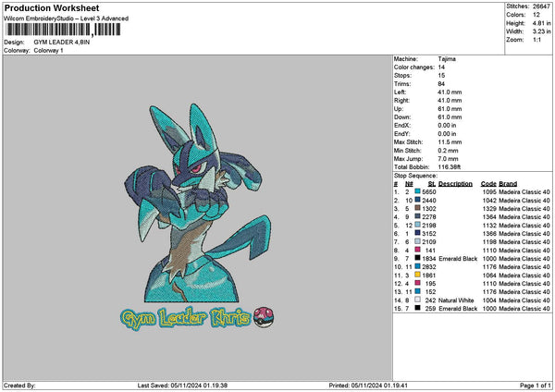The width and height of the screenshot is (555, 392).
Task: Pick the white swatch beside 242 Natural White
Action: point(418,300)
